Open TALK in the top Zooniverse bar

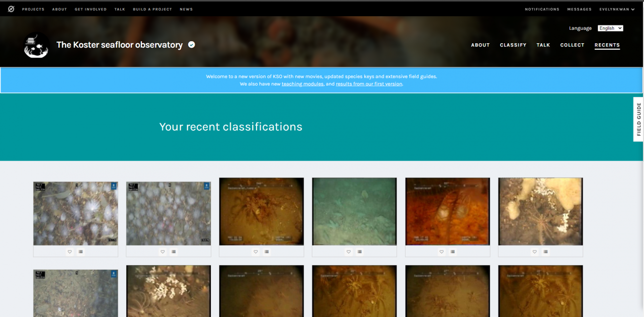120,9
